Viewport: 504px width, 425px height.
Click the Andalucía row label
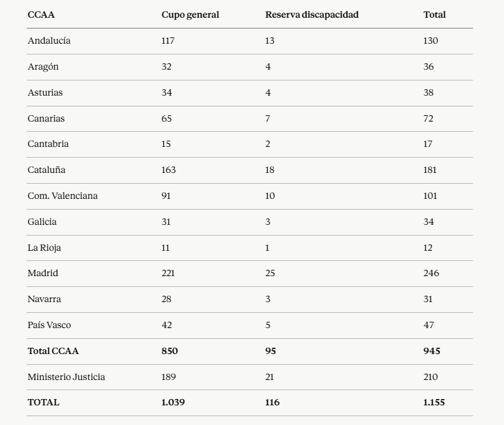click(49, 41)
